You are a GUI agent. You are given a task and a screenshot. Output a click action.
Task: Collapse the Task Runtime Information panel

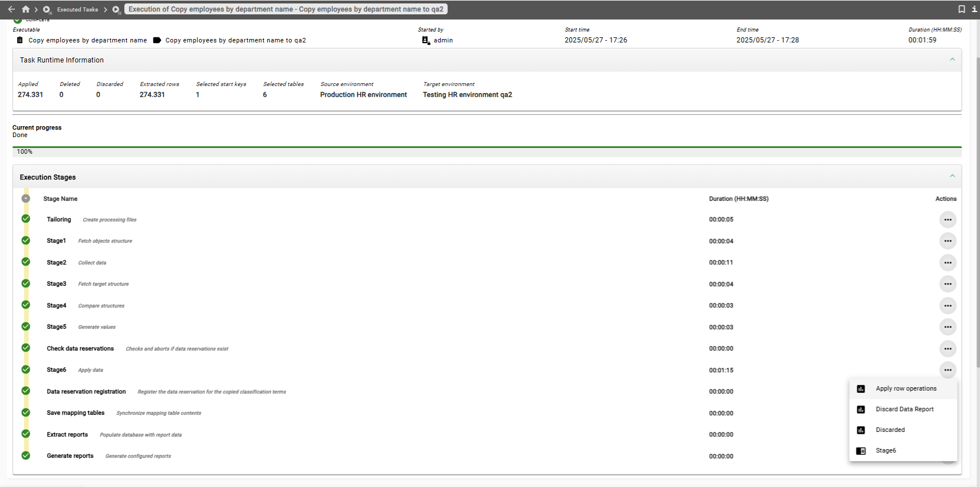tap(952, 60)
